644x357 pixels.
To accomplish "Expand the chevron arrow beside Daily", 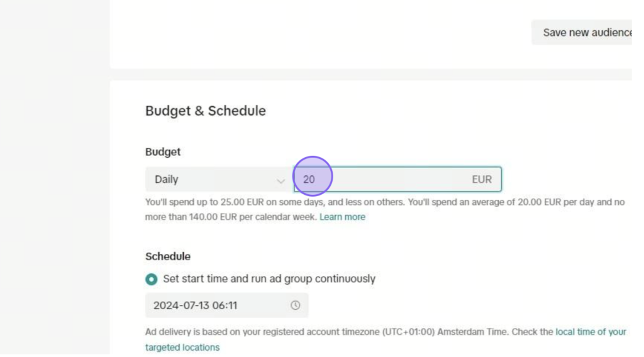I will coord(281,180).
